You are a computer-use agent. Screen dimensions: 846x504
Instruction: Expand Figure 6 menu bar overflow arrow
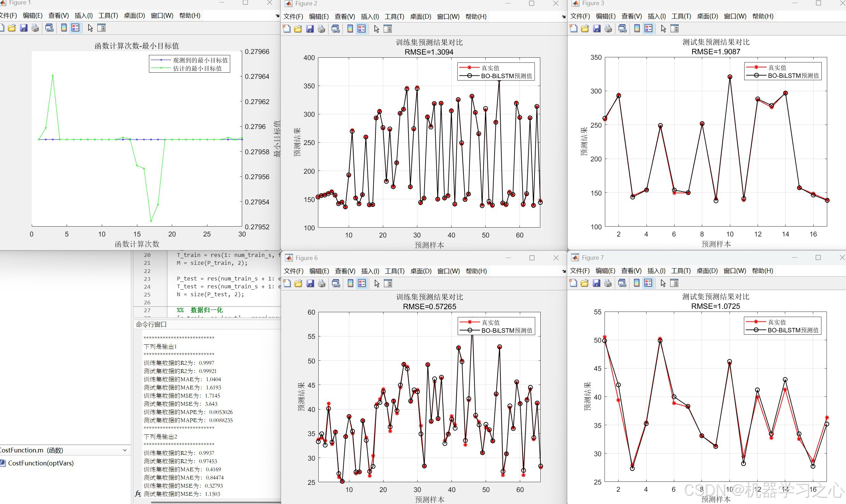[563, 271]
